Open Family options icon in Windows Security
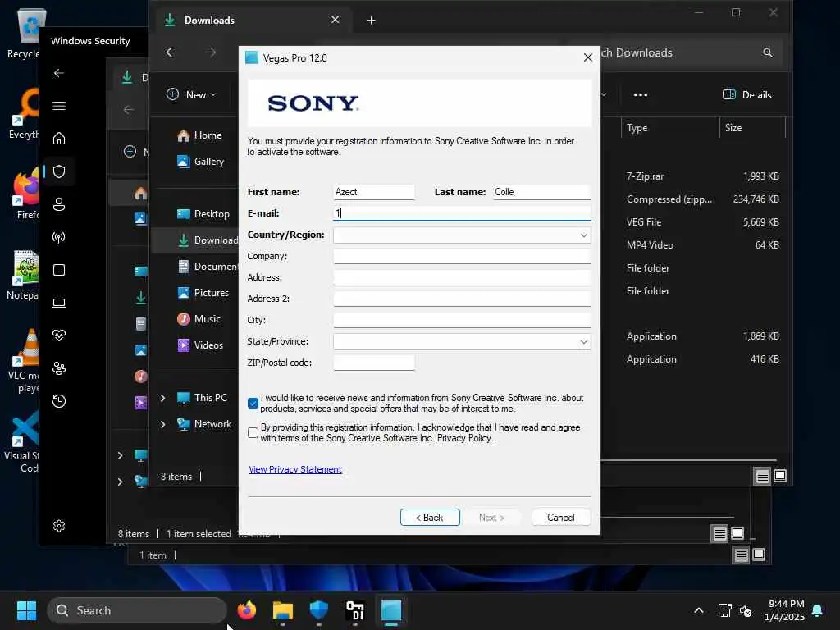Screen dimensions: 840x630 59,368
